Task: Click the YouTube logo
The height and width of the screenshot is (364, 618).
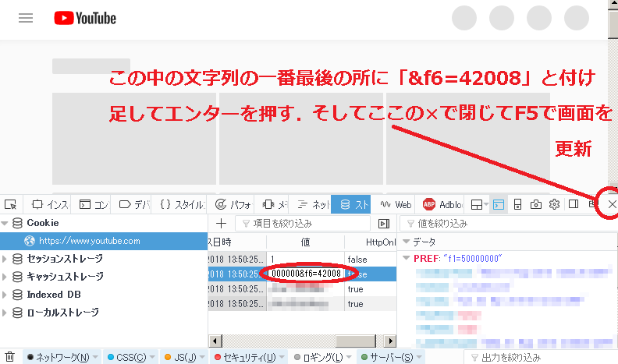Action: pos(85,18)
